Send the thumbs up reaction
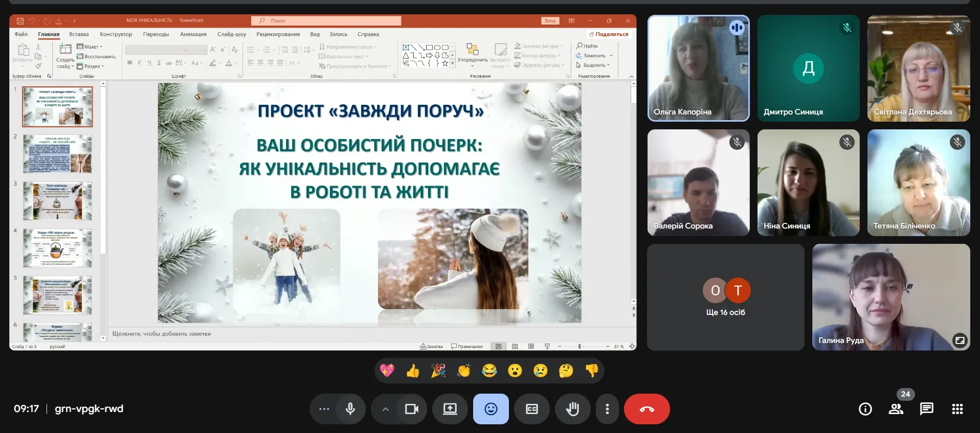The image size is (980, 433). click(413, 371)
